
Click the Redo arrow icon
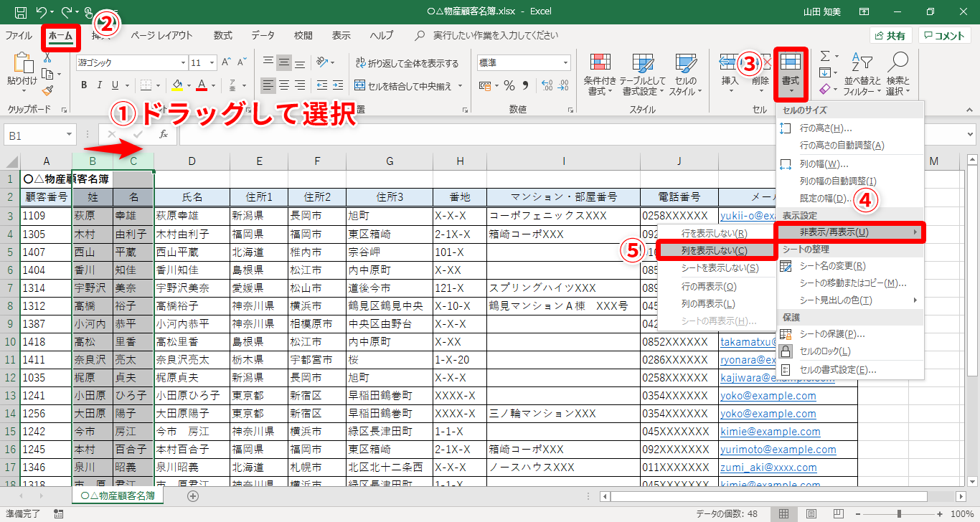[67, 11]
